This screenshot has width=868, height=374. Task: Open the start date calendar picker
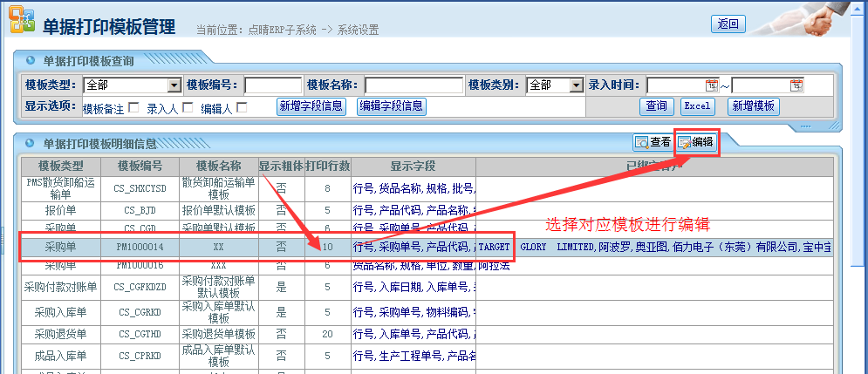(711, 85)
